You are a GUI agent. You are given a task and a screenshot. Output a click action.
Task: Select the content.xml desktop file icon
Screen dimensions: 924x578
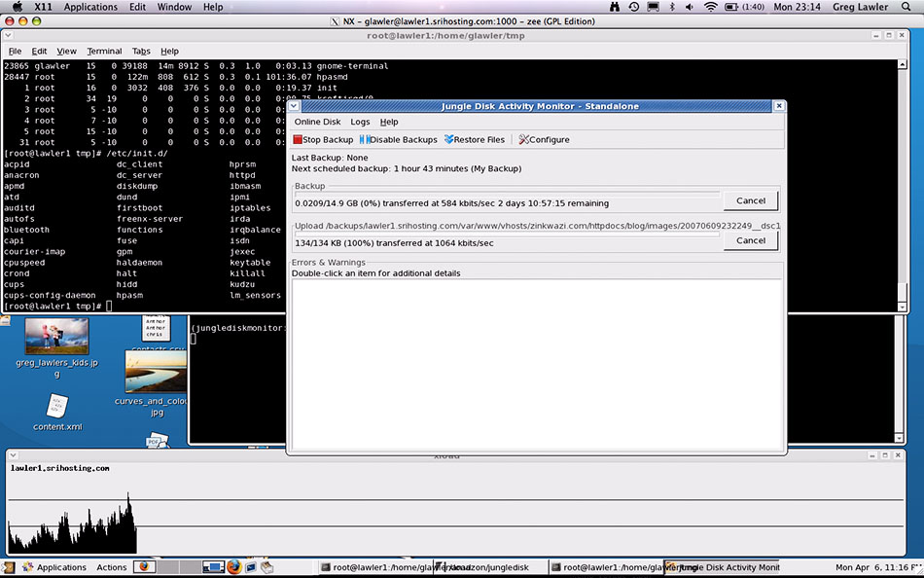(56, 406)
